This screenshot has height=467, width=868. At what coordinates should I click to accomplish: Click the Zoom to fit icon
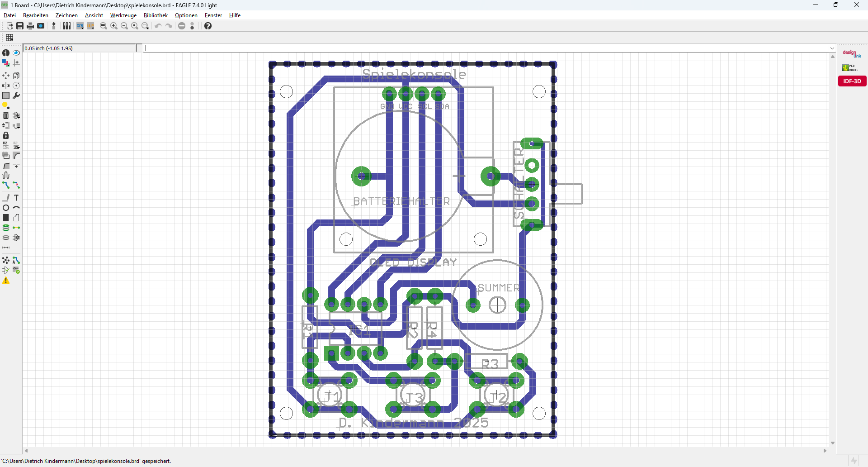point(104,26)
